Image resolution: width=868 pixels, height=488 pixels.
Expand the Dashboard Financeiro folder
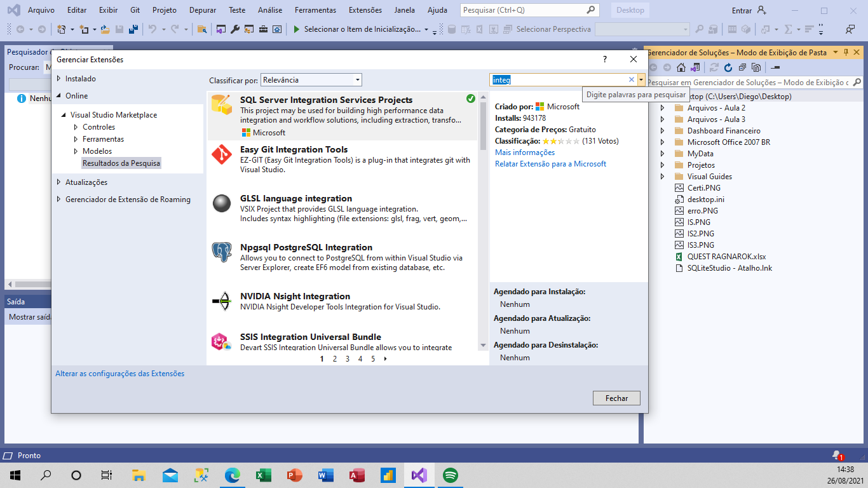click(662, 131)
